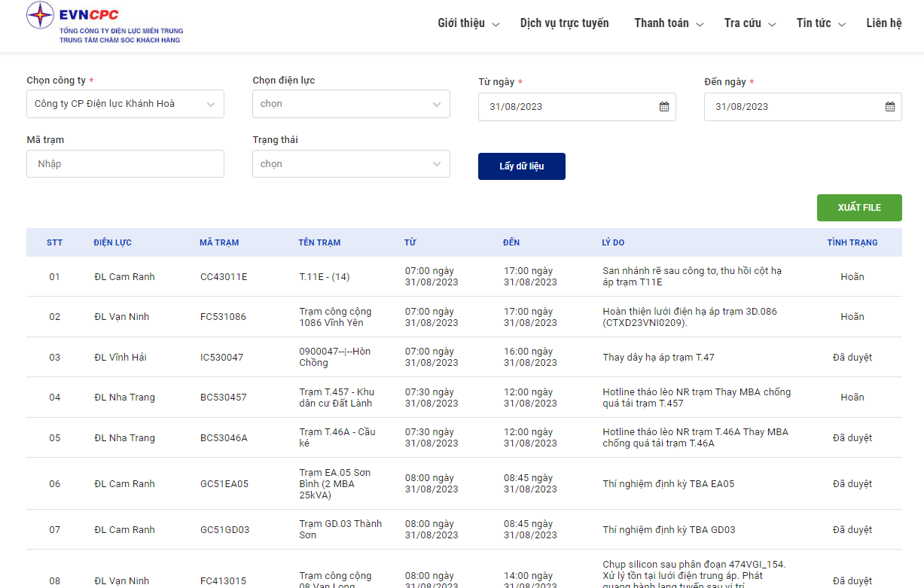Click reason Thí nghiệm định kỳ TBA EA05

[x=669, y=484]
